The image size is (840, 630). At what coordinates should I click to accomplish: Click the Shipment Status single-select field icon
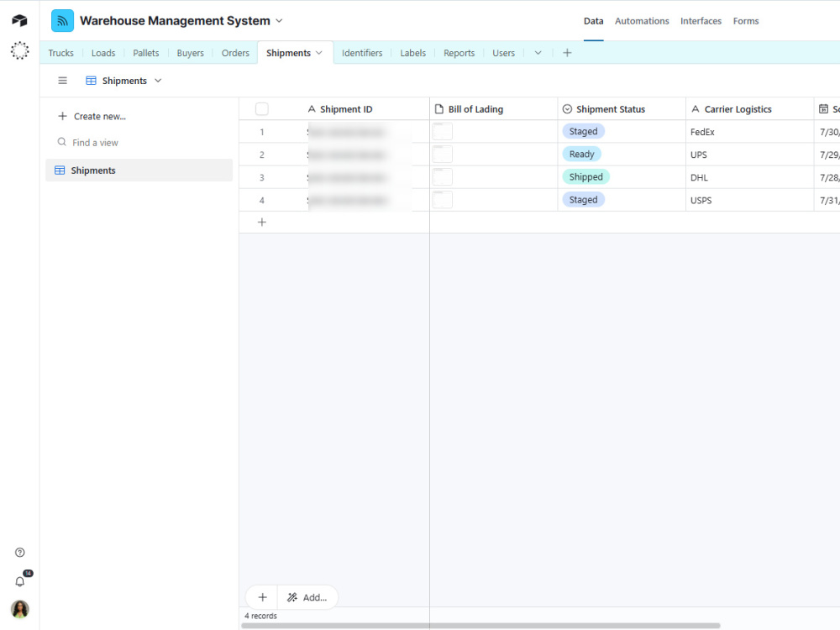tap(567, 109)
